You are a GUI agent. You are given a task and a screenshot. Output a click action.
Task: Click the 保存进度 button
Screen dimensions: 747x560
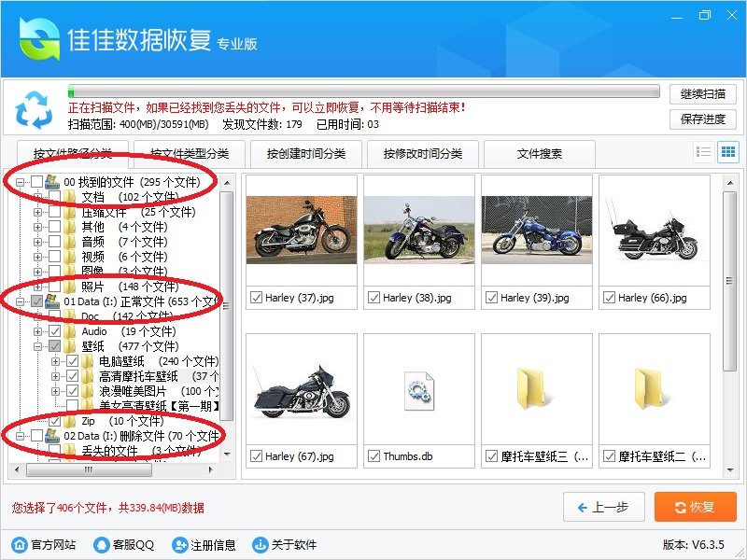(x=703, y=119)
